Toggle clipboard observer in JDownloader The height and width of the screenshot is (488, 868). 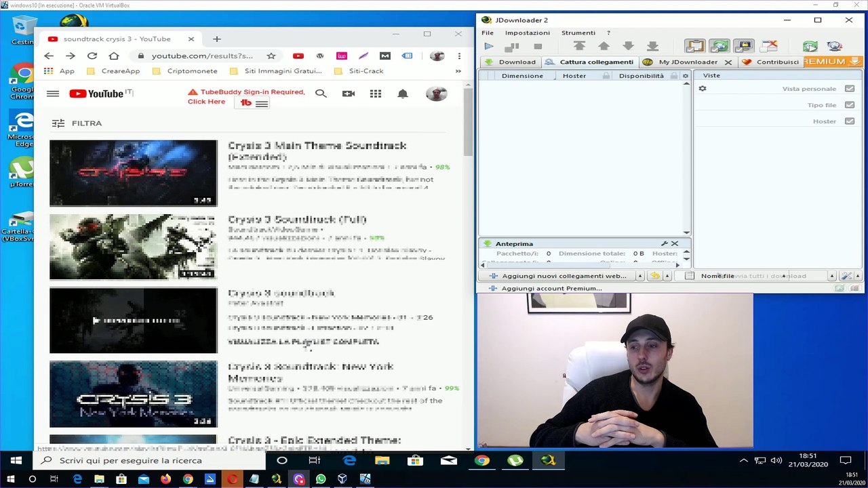pos(694,46)
